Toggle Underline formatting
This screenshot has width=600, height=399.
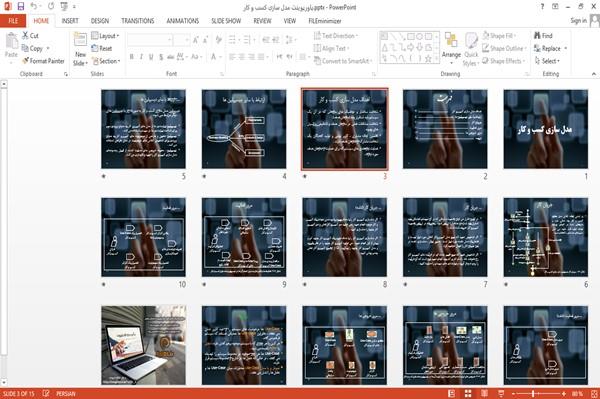click(x=151, y=57)
